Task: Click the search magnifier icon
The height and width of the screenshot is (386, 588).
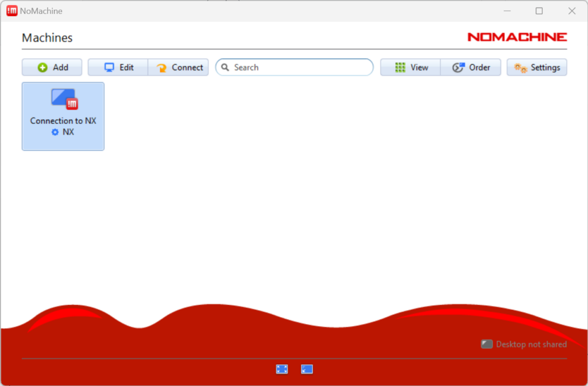Action: [x=225, y=67]
